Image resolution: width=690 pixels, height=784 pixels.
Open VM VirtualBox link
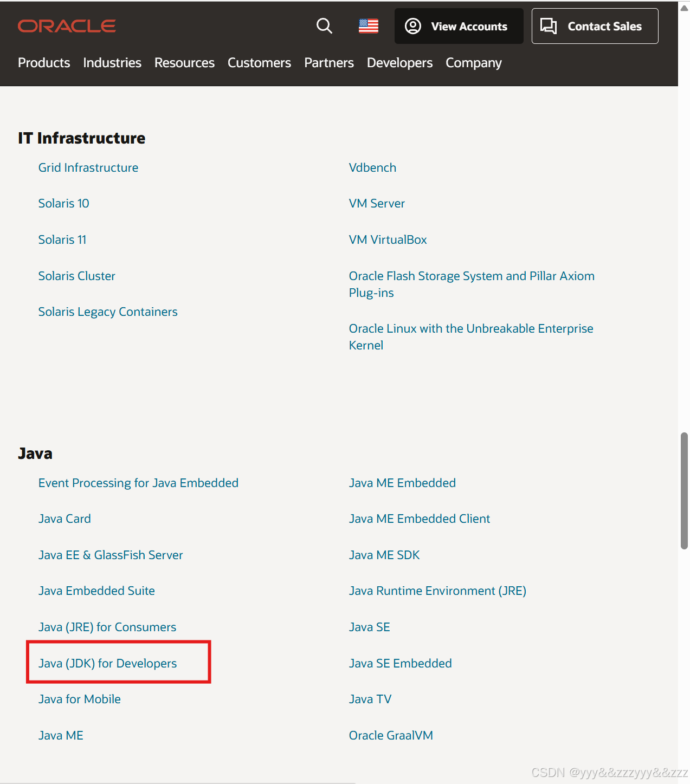point(388,239)
